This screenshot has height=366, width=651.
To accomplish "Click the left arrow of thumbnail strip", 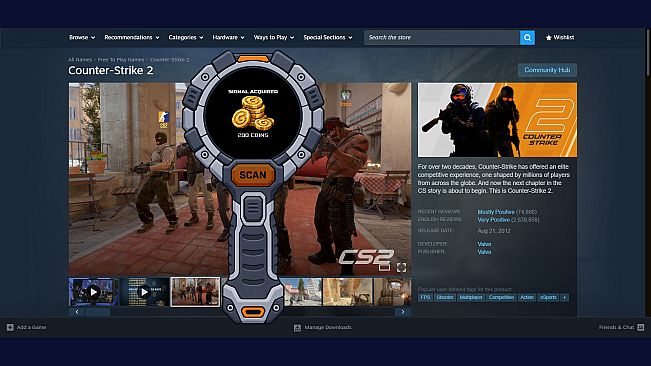I will [x=77, y=312].
